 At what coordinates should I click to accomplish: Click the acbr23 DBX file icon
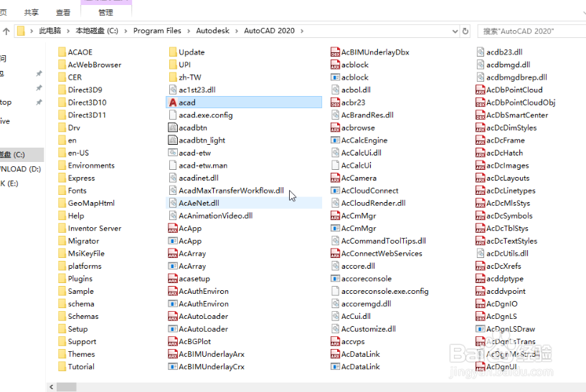point(335,102)
